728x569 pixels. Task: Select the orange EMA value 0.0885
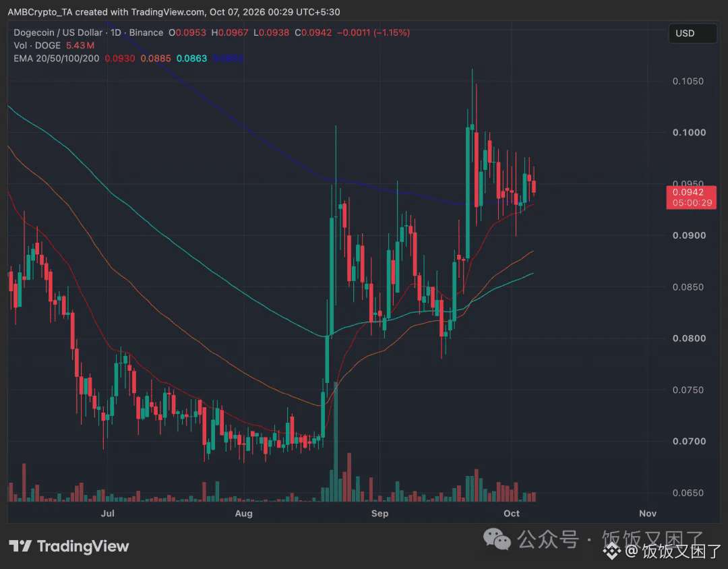[156, 59]
